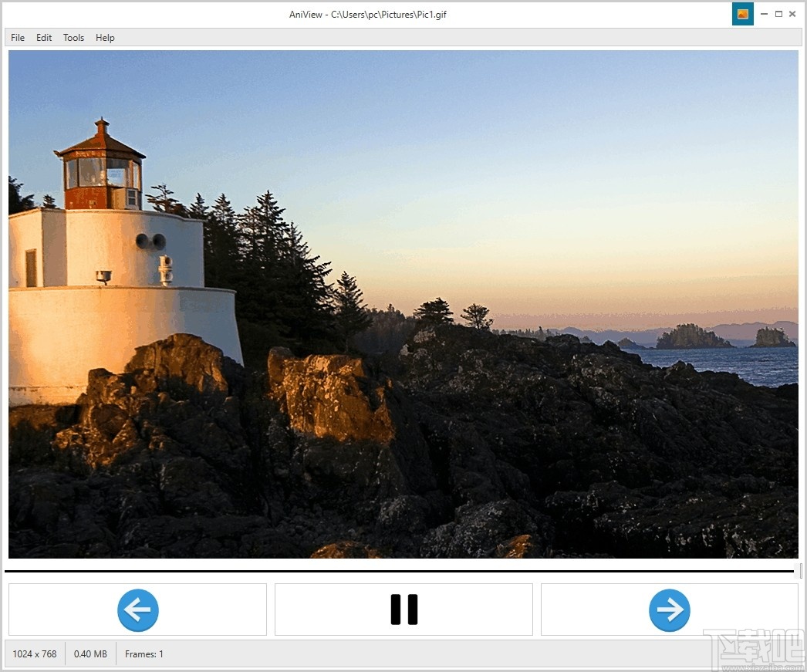
Task: Minimize the AniView window
Action: point(764,14)
